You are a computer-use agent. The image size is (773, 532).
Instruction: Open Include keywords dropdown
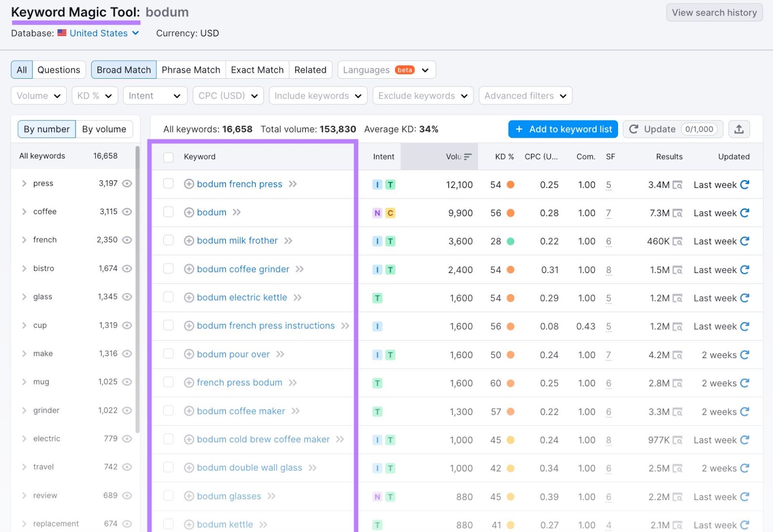[318, 96]
